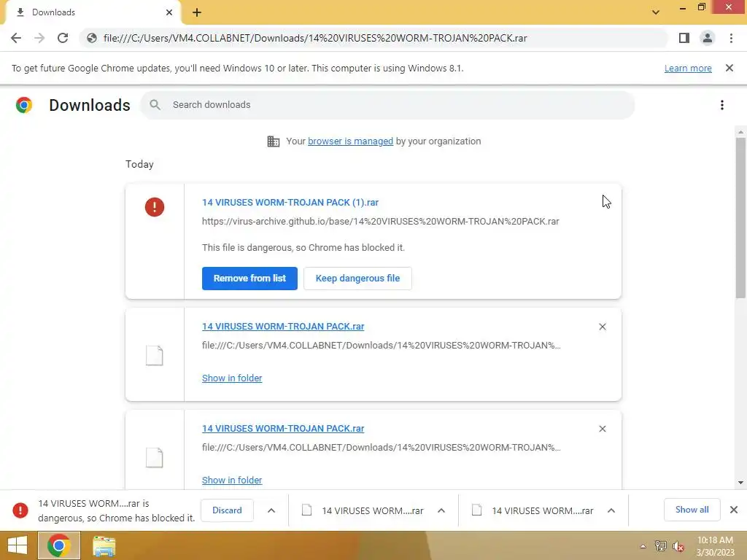Click last shelf item file icon
747x560 pixels.
[x=476, y=510]
